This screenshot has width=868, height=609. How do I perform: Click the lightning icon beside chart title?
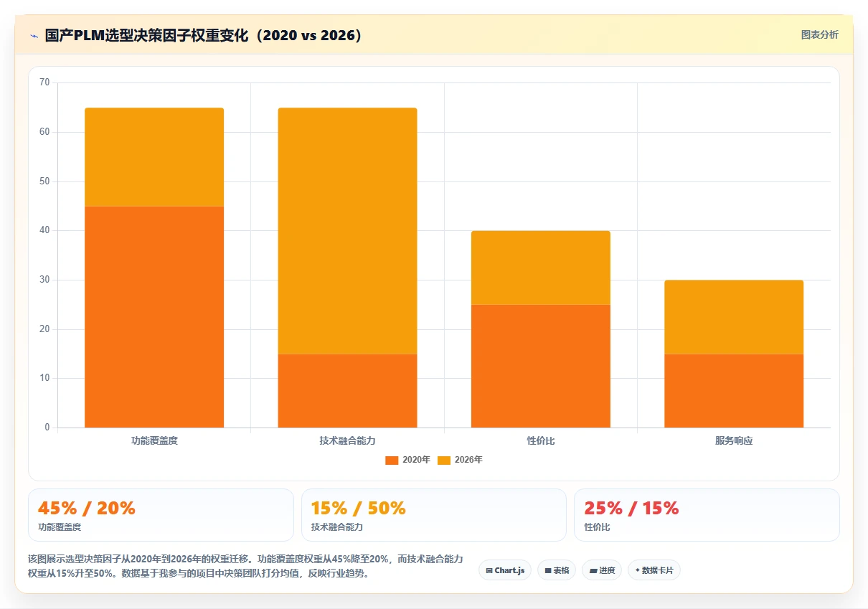pos(34,35)
